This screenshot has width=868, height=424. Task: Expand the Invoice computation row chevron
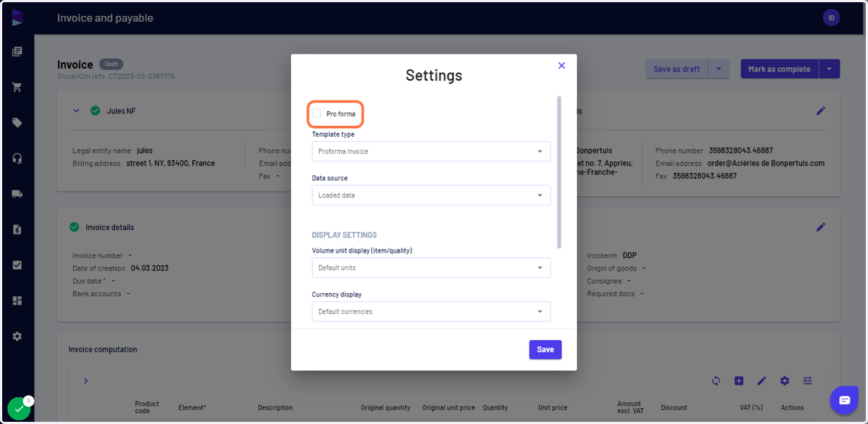coord(85,381)
